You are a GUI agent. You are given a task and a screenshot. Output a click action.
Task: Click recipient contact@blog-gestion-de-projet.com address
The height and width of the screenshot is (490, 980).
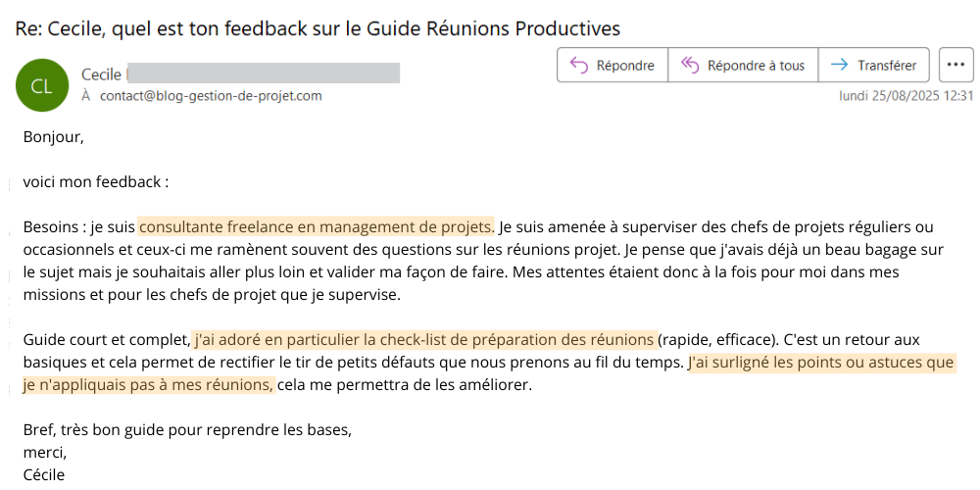pos(211,96)
